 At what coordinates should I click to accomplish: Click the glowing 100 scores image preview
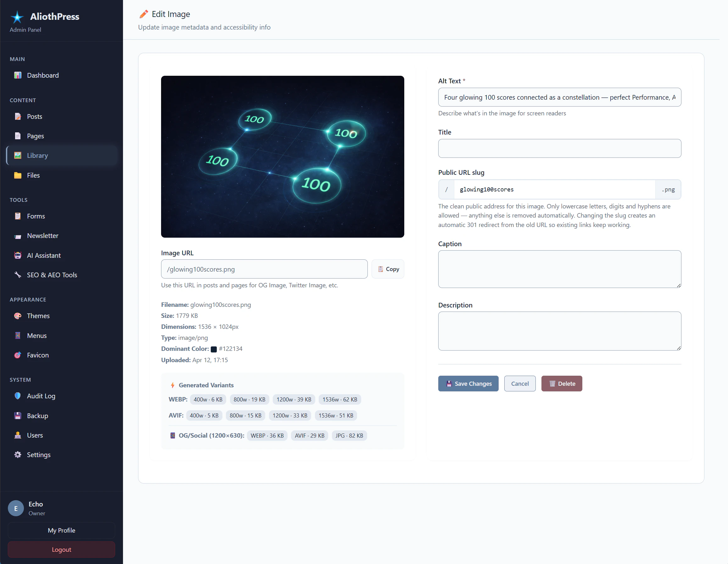click(282, 157)
